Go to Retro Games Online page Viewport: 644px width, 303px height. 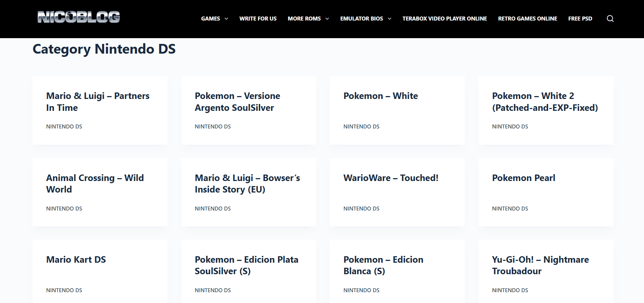coord(527,19)
